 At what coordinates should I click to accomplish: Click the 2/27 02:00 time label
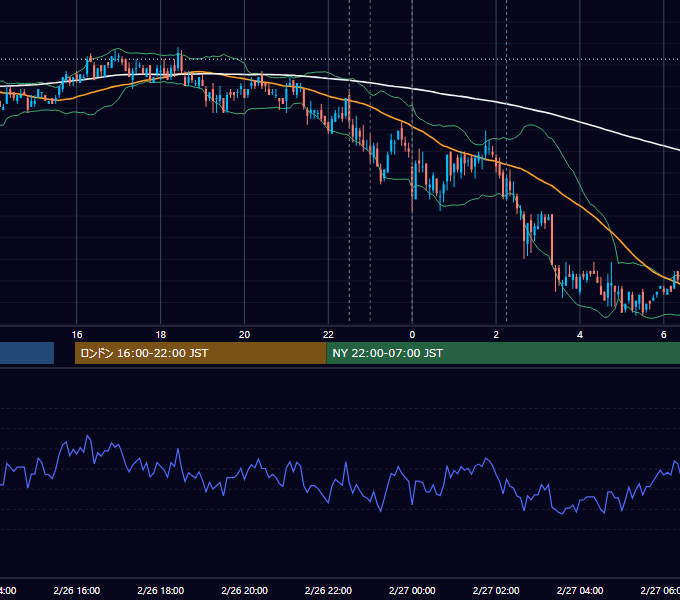coord(496,590)
